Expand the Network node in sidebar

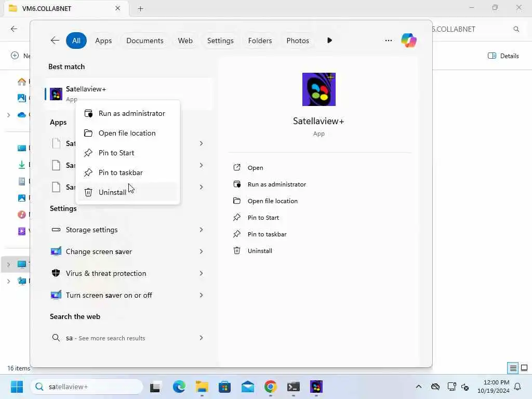pyautogui.click(x=8, y=281)
